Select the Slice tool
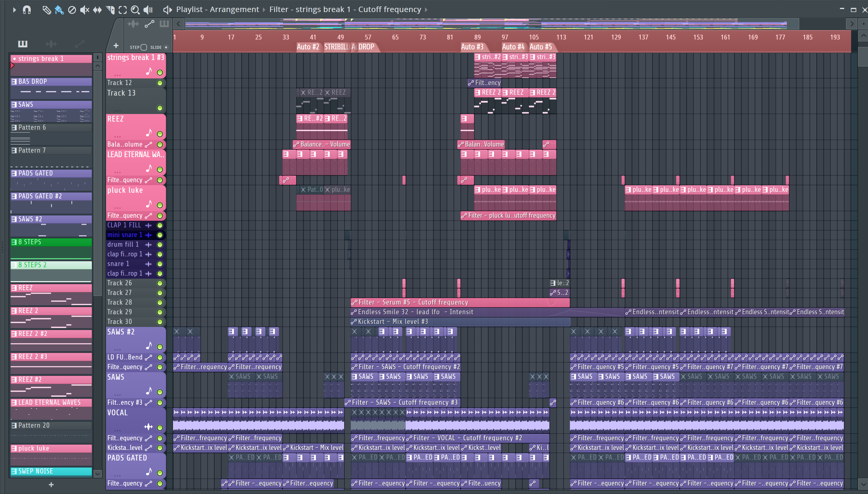868x494 pixels. coord(110,10)
